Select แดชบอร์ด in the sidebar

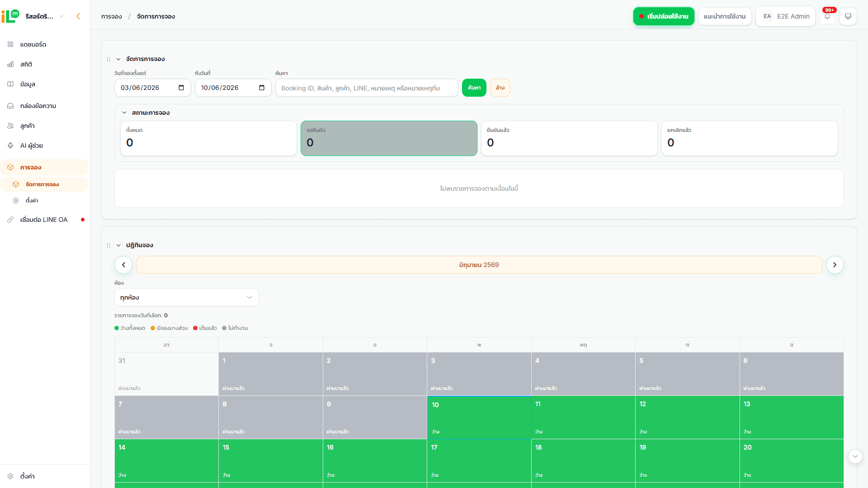tap(44, 44)
